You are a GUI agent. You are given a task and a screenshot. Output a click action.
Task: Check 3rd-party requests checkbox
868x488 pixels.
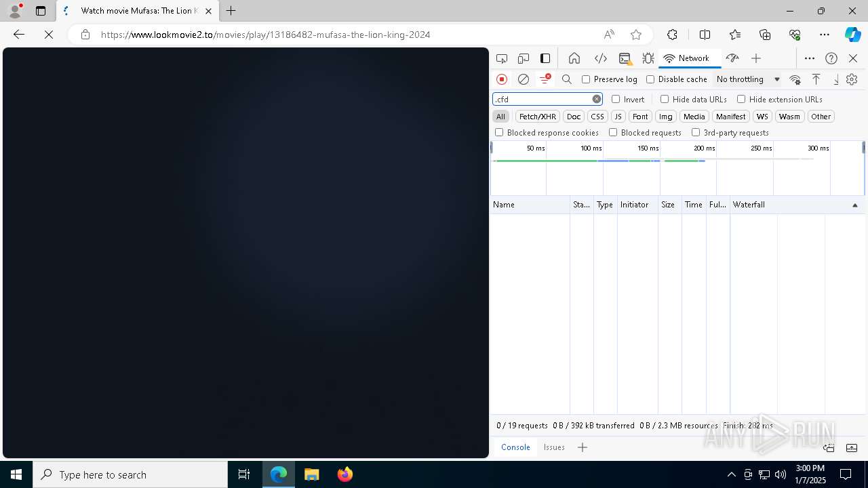tap(696, 133)
